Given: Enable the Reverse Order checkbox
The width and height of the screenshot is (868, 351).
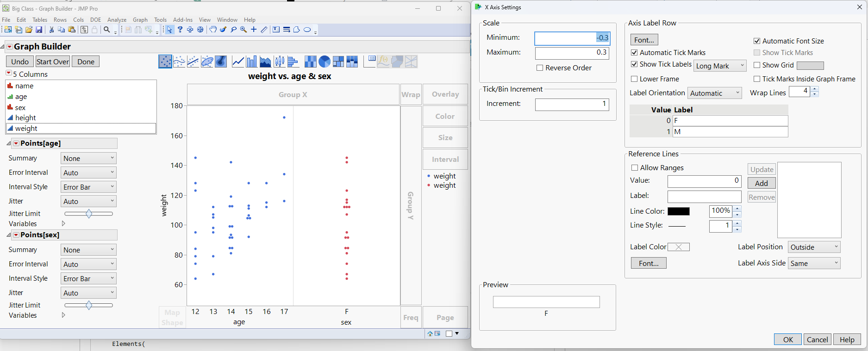Looking at the screenshot, I should click(x=540, y=68).
